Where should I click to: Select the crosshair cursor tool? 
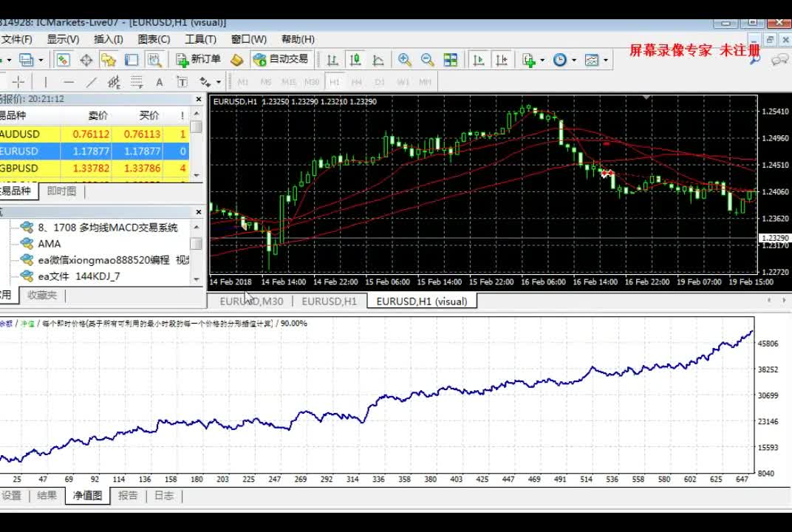(x=18, y=82)
